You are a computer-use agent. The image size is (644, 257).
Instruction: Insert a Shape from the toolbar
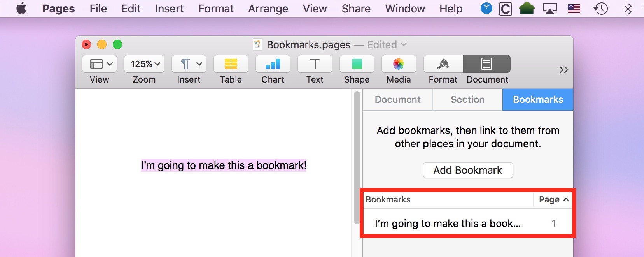[357, 64]
